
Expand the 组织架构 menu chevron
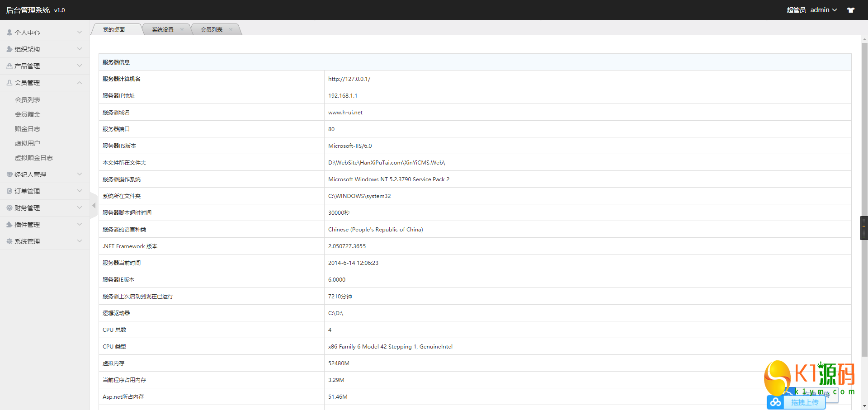tap(80, 49)
